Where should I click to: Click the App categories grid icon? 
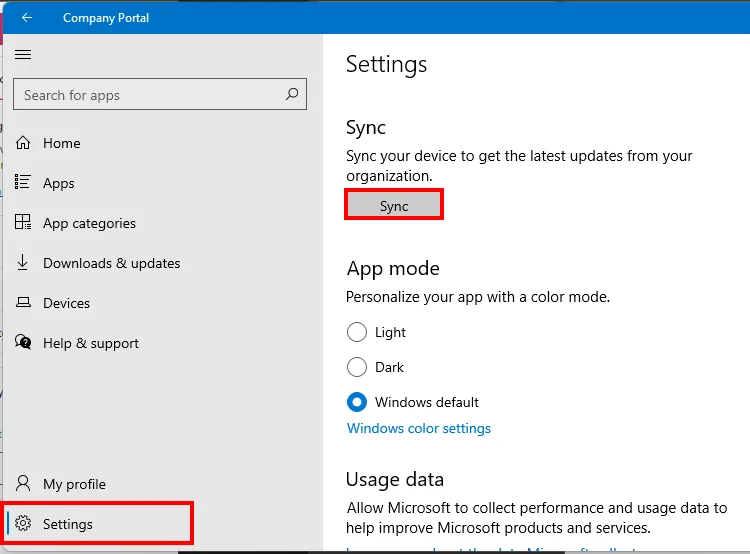22,222
